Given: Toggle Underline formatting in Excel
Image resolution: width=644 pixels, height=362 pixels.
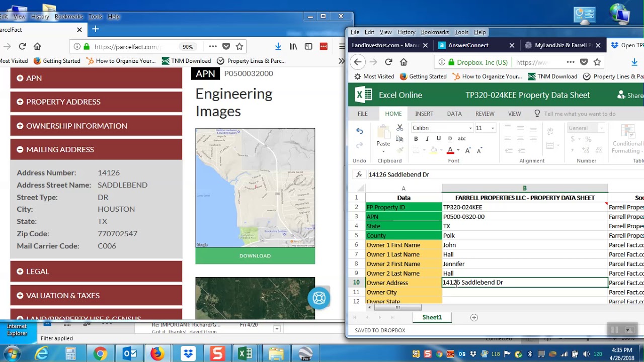Looking at the screenshot, I should point(439,139).
